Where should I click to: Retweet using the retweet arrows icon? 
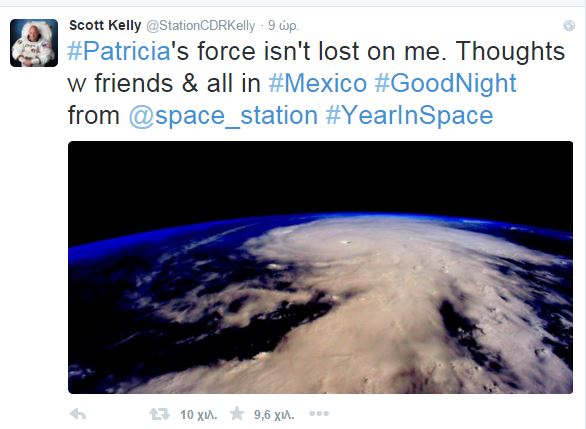160,414
